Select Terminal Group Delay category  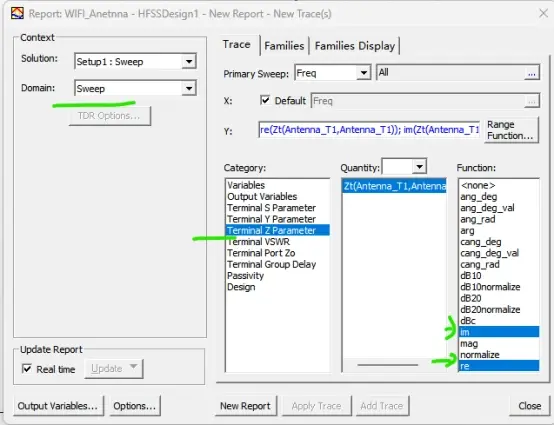point(271,264)
